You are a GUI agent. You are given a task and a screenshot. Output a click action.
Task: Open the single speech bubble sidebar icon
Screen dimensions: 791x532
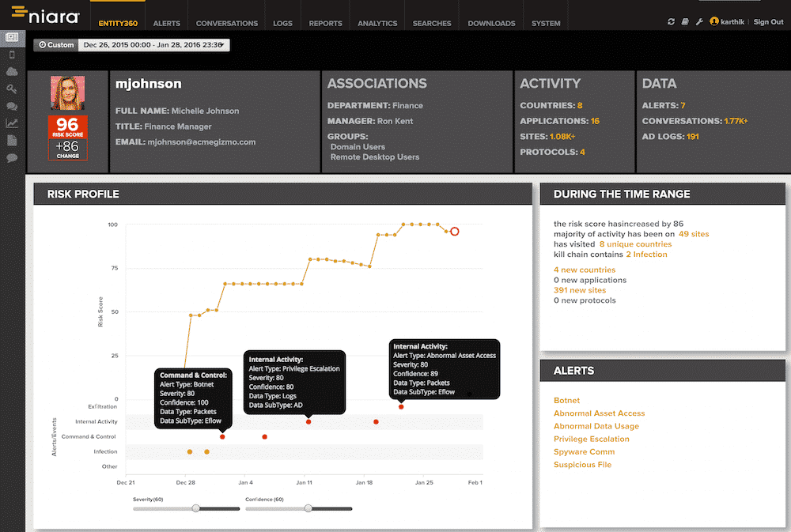coord(12,158)
